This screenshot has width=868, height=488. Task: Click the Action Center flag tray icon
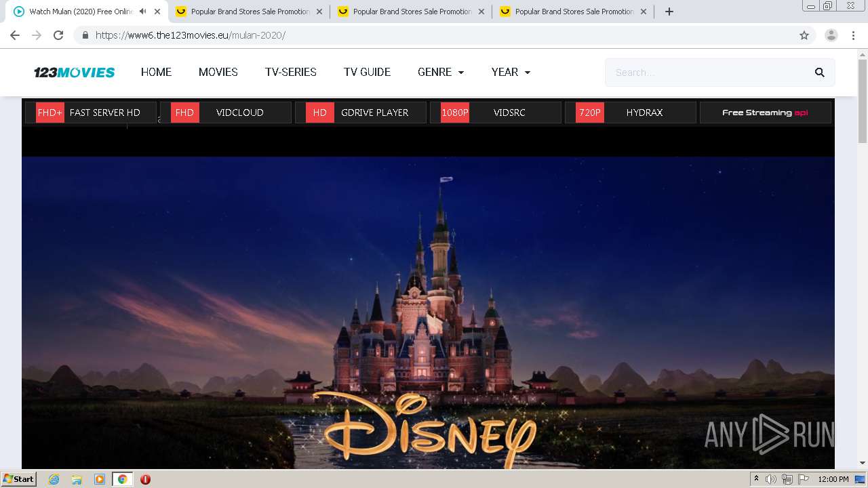[x=804, y=479]
